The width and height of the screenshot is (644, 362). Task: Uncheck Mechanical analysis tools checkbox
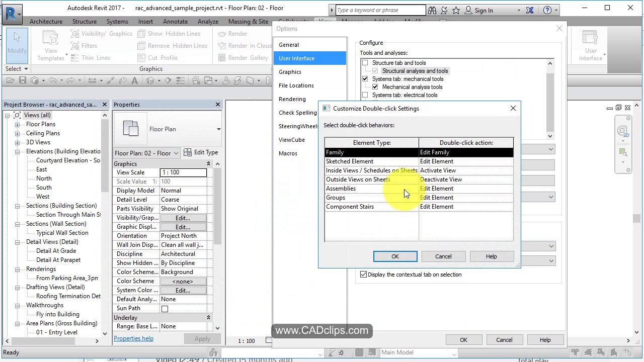click(x=375, y=87)
